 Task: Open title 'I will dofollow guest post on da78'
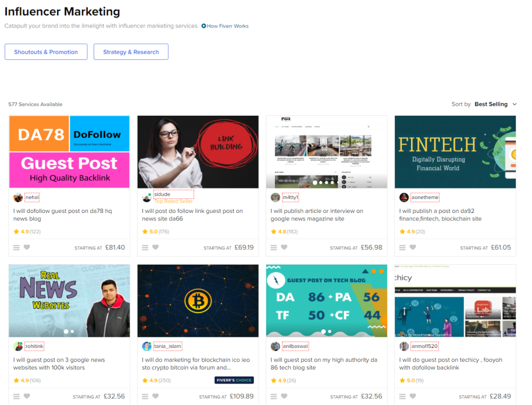62,215
